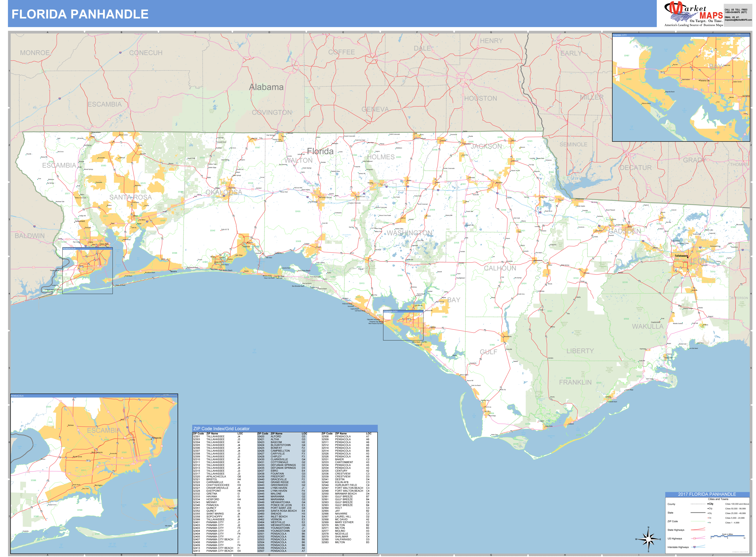
Task: Select the 'Alabama' state label
Action: (266, 87)
